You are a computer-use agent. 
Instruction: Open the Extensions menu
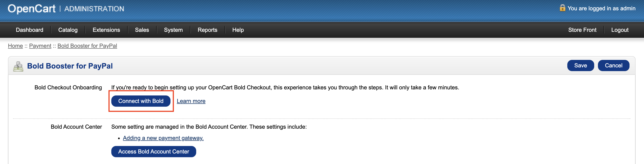(106, 30)
